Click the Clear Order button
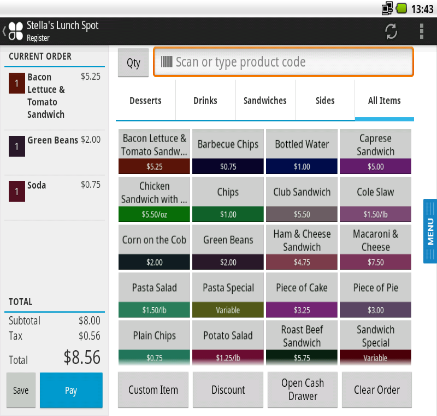437x416 pixels. pos(377,390)
